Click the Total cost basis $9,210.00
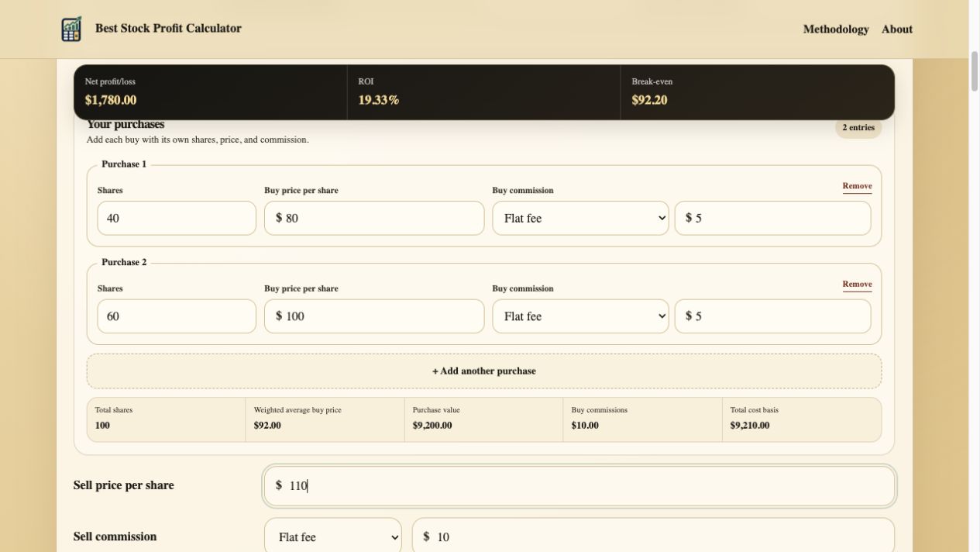The height and width of the screenshot is (552, 980). point(750,426)
